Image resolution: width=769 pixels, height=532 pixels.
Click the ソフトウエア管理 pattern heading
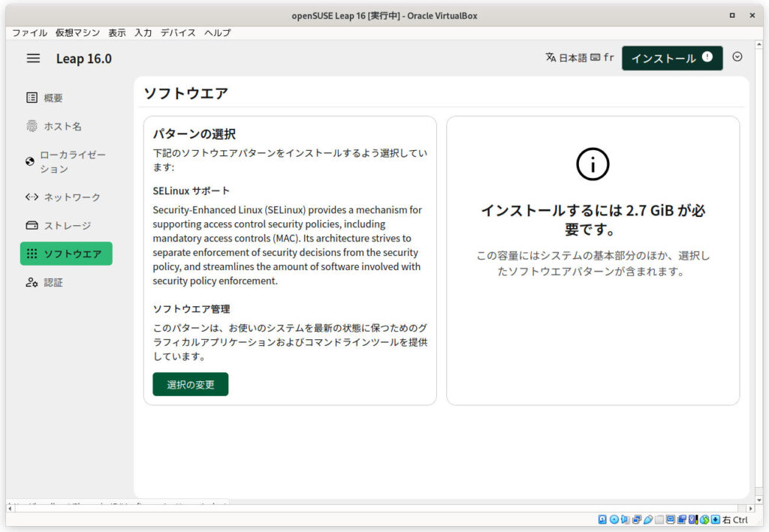click(x=191, y=309)
